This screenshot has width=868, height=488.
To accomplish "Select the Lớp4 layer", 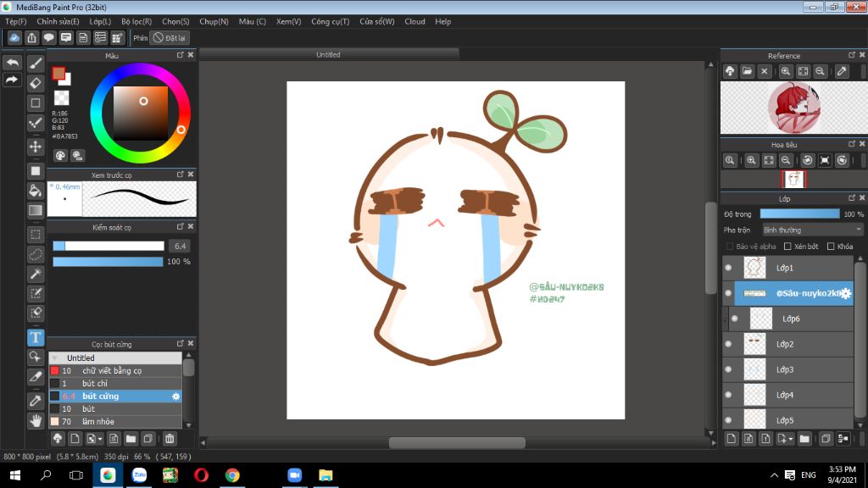I will click(x=788, y=395).
